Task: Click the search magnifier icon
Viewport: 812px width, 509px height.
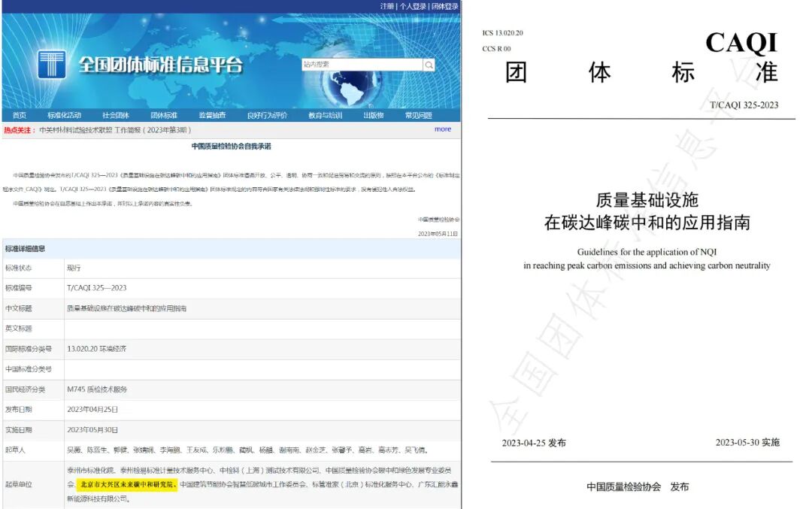Action: tap(429, 65)
